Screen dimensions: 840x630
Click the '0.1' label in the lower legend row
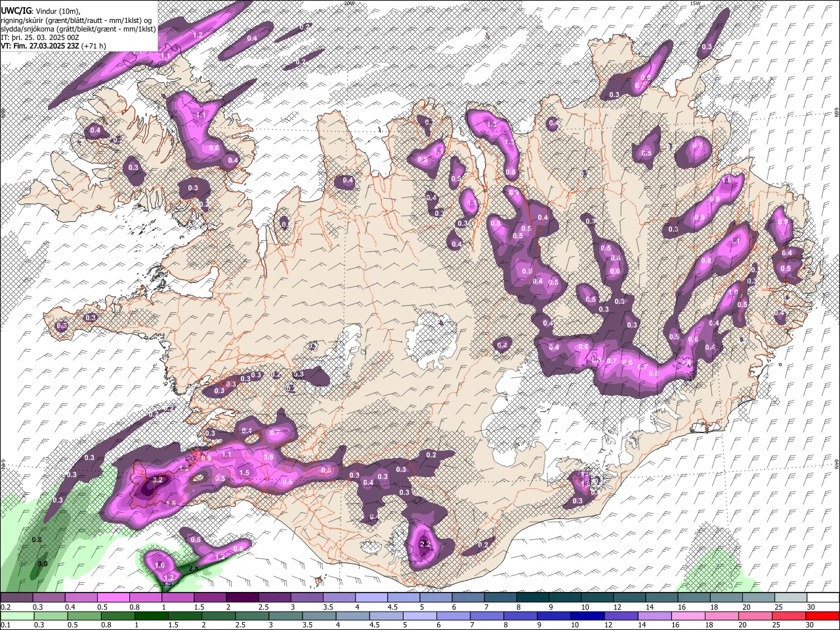pos(5,625)
